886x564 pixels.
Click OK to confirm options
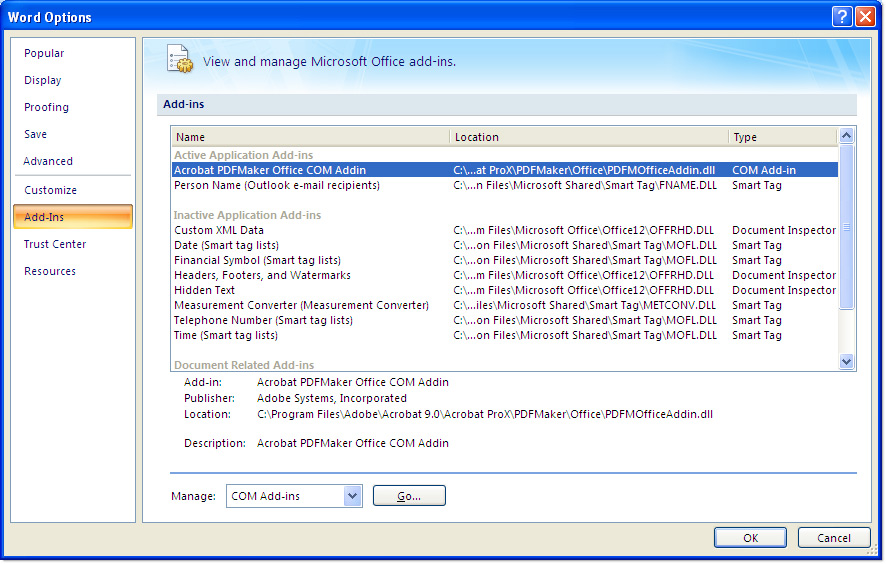[x=750, y=538]
